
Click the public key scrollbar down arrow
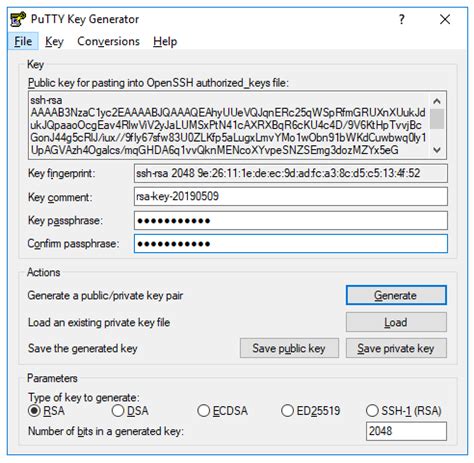pyautogui.click(x=437, y=150)
